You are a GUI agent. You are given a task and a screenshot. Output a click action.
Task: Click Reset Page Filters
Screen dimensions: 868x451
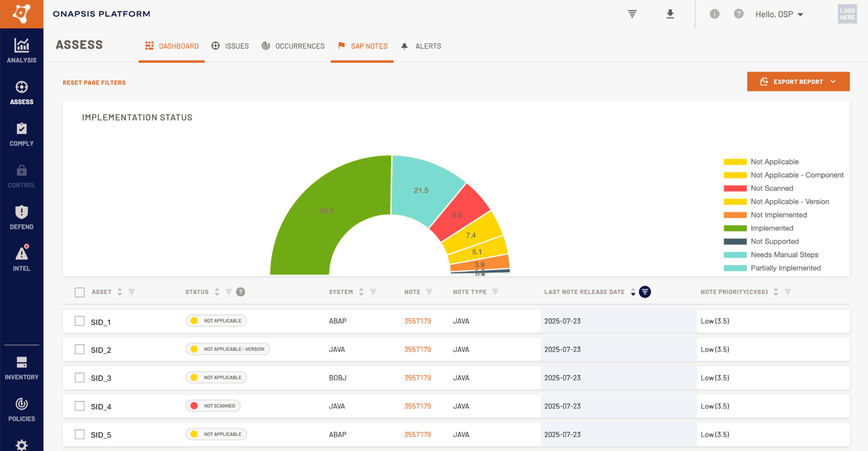coord(94,82)
